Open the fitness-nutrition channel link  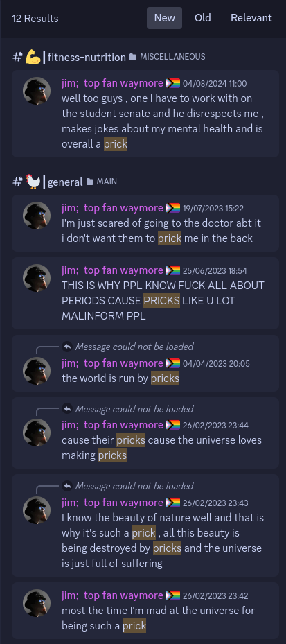(x=87, y=57)
